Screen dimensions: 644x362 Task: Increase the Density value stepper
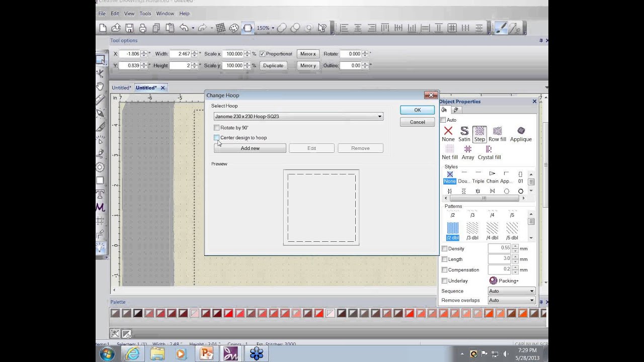click(x=515, y=246)
